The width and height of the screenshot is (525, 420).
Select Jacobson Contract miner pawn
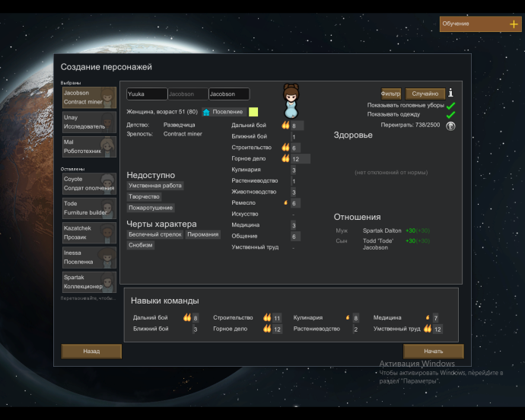coord(89,97)
